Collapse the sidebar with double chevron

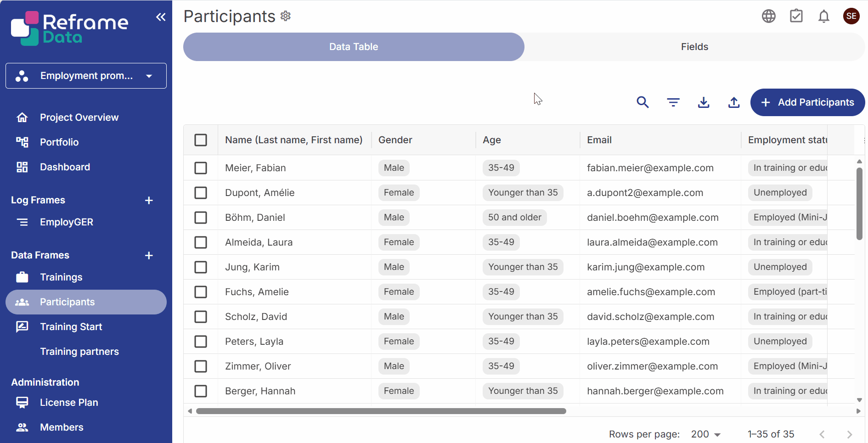tap(160, 17)
